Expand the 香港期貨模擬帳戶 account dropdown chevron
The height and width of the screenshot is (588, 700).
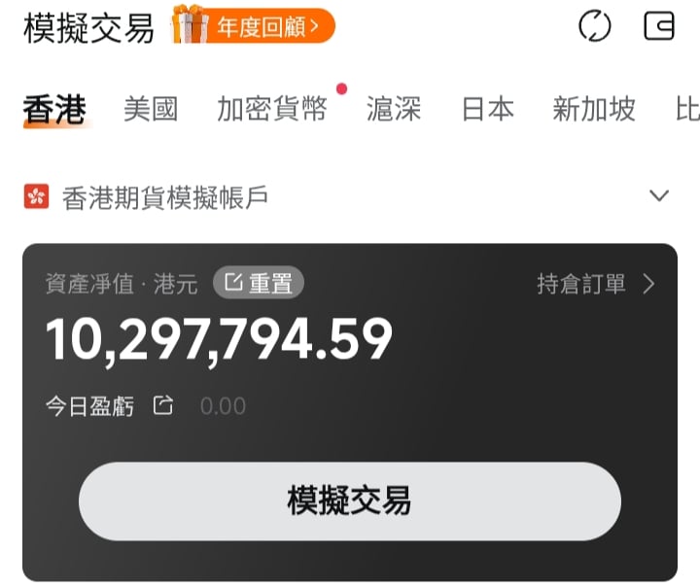659,195
